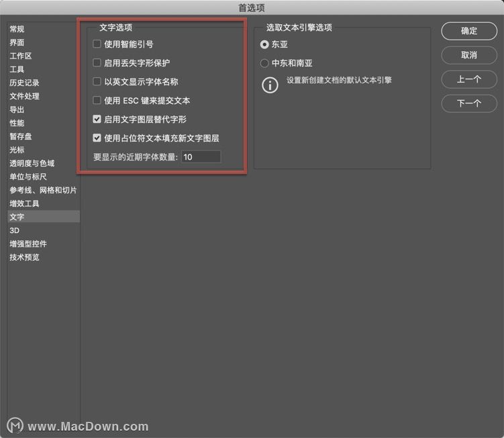Select the highlighted 文字 category
The height and width of the screenshot is (438, 504).
pyautogui.click(x=44, y=217)
